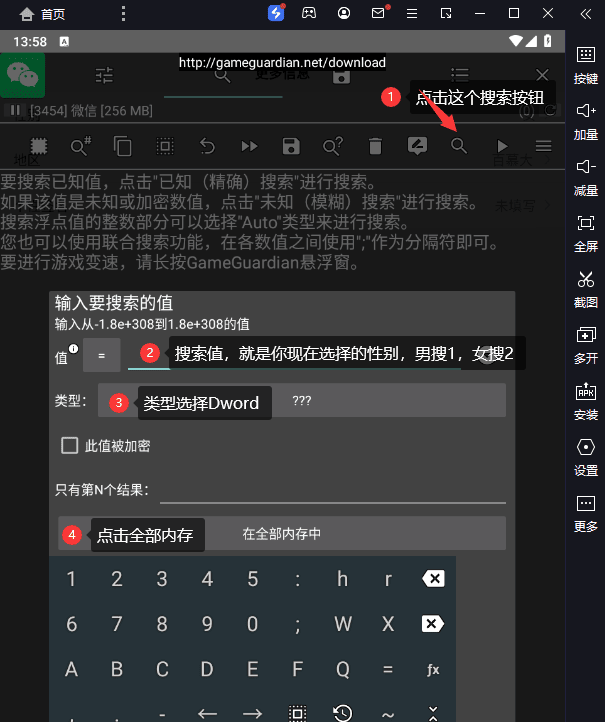Image resolution: width=605 pixels, height=722 pixels.
Task: Toggle the 此值被加密 checkbox
Action: (70, 446)
